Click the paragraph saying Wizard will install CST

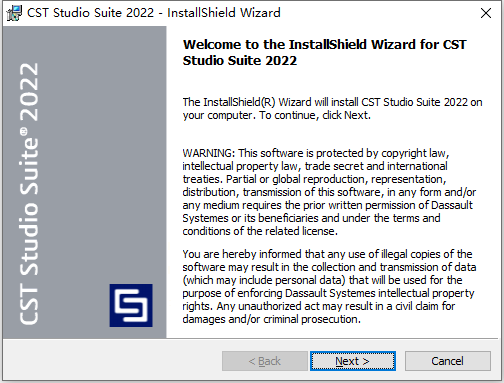click(332, 109)
